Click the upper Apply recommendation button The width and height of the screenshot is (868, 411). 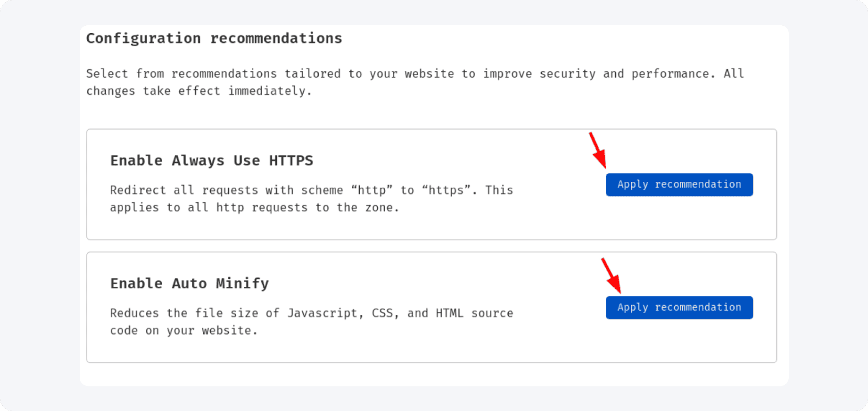pyautogui.click(x=679, y=185)
